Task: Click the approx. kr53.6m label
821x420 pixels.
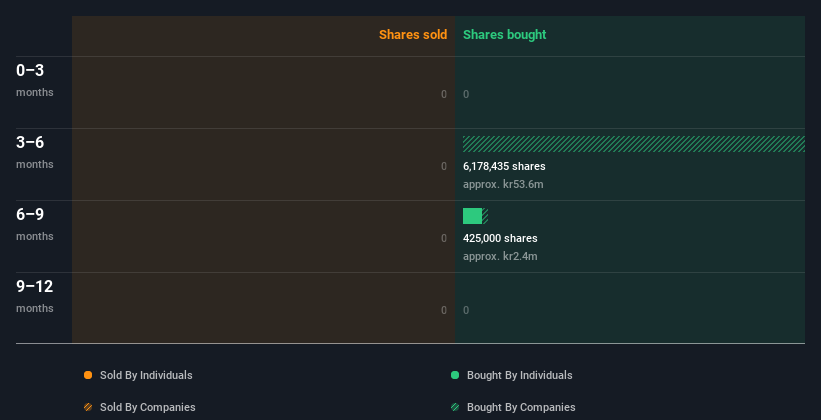Action: (x=503, y=184)
